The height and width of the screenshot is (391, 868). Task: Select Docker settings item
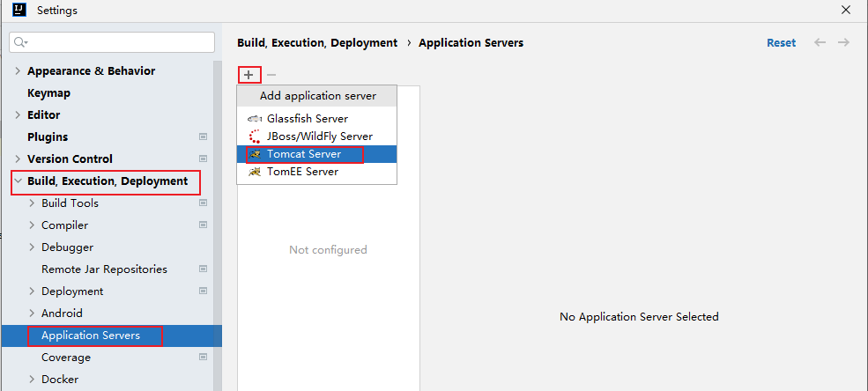pyautogui.click(x=60, y=380)
